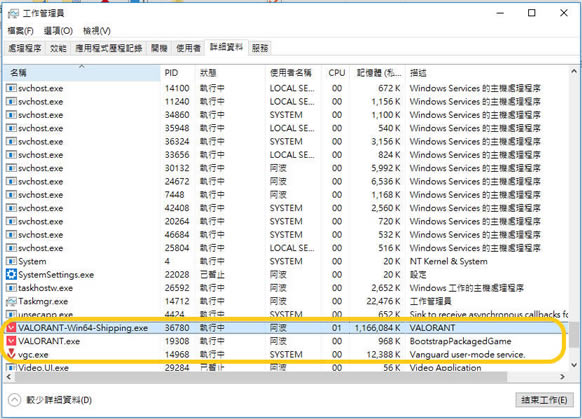Image resolution: width=582 pixels, height=419 pixels.
Task: Click the Video Application description text
Action: [x=445, y=368]
